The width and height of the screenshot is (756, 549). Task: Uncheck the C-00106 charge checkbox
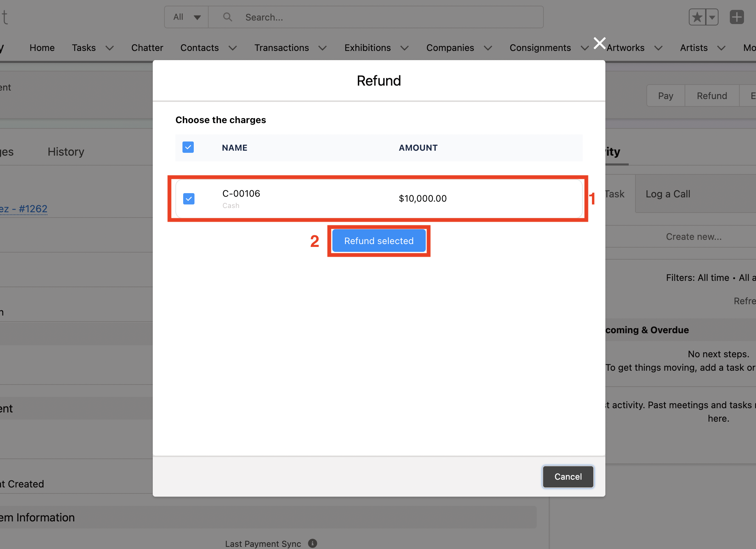(x=189, y=199)
